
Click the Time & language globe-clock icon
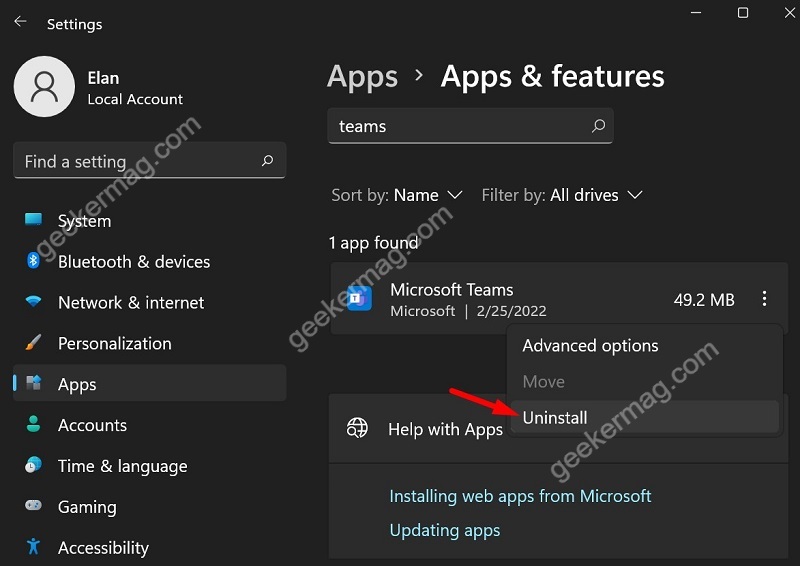[34, 465]
